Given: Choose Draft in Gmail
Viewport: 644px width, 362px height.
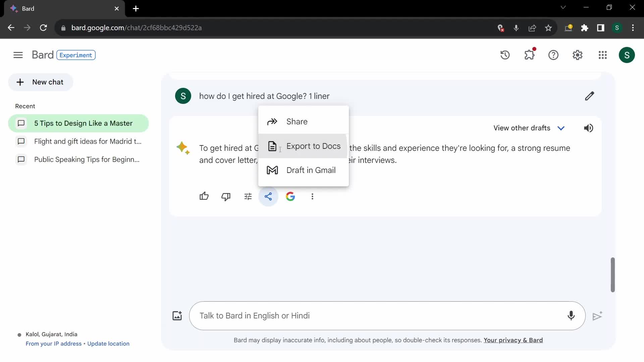Looking at the screenshot, I should click(x=304, y=170).
